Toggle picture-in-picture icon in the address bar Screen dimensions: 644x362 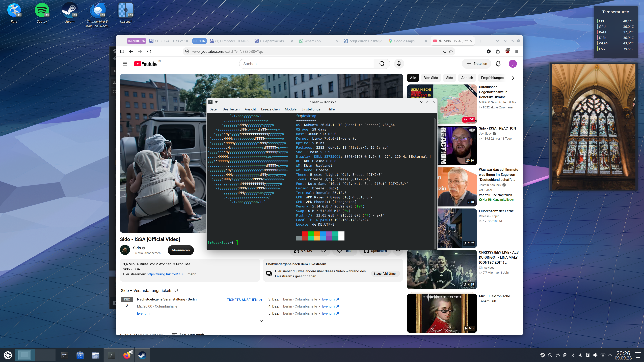(x=444, y=51)
